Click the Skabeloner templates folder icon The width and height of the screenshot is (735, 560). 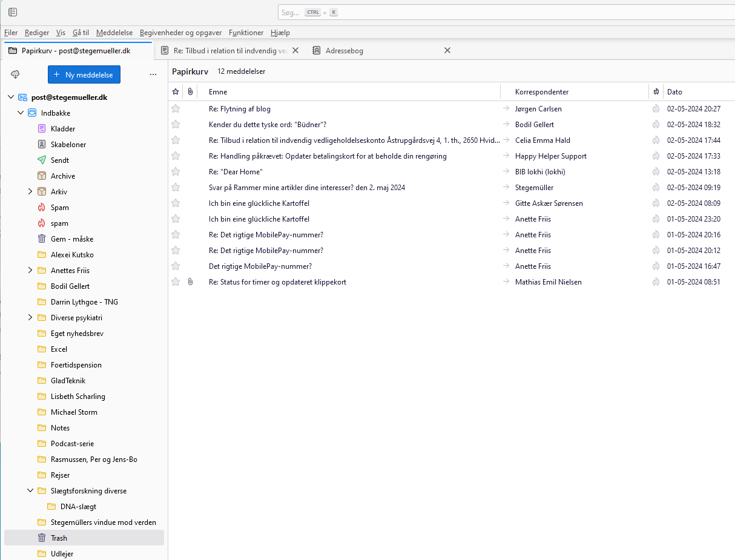(x=42, y=145)
